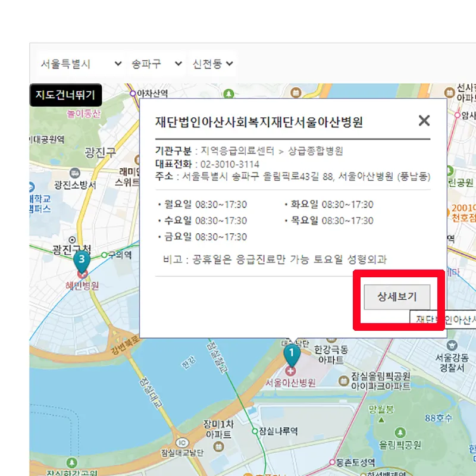Click the 지도건너뛰기 skip-map button
This screenshot has height=476, width=476.
[x=65, y=95]
